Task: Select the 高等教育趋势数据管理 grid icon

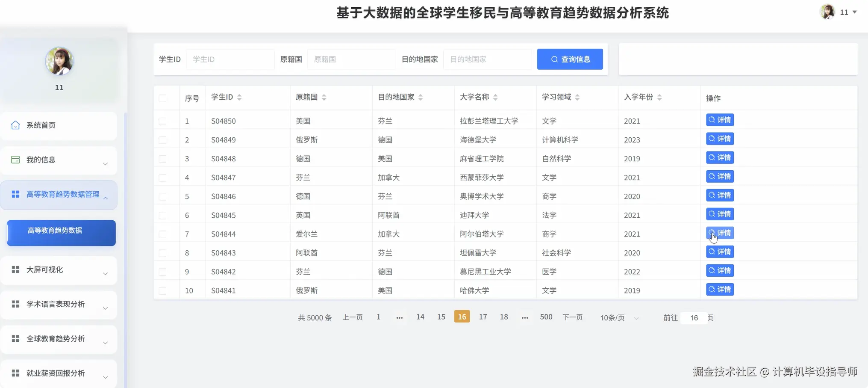Action: pyautogui.click(x=16, y=195)
